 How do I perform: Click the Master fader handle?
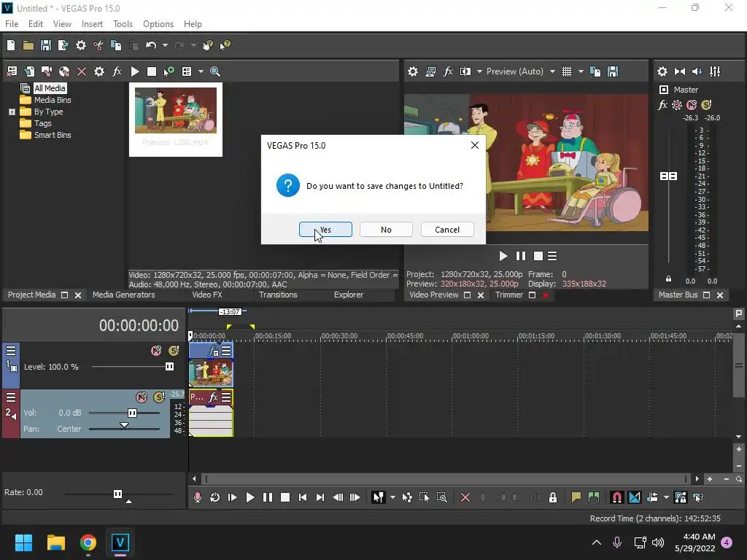(668, 176)
